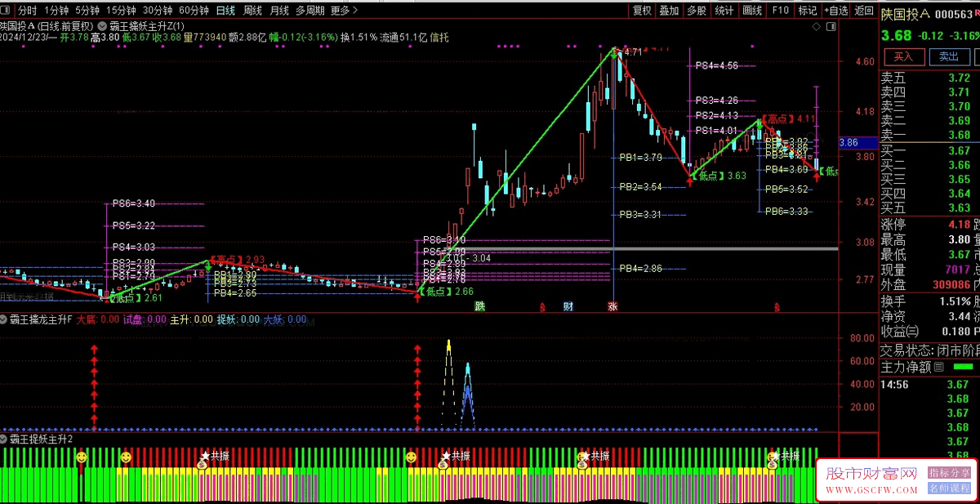
Task: Click the small icon before 霸王擒妖主升Z(1)
Action: pos(102,25)
